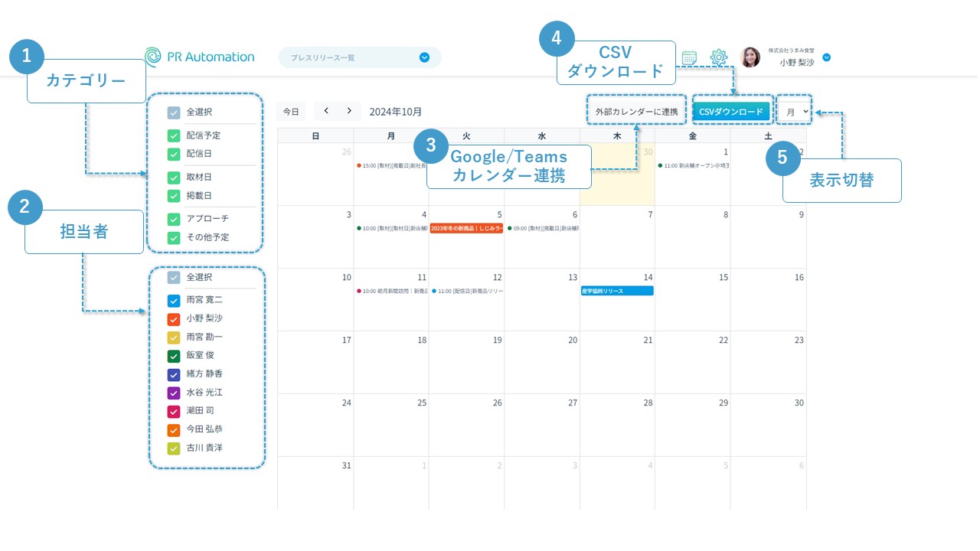Uncheck the 配信予定 category checkbox
The image size is (980, 551).
[174, 135]
